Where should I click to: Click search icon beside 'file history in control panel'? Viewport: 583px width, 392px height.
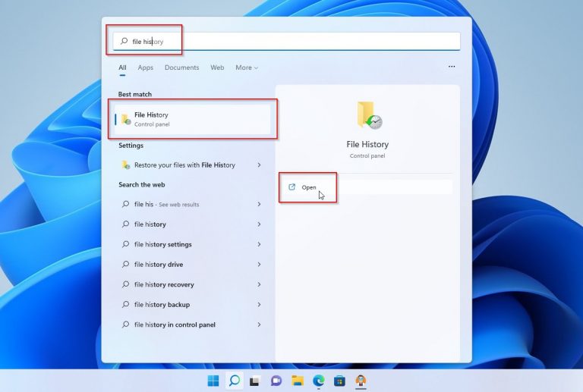pos(126,324)
